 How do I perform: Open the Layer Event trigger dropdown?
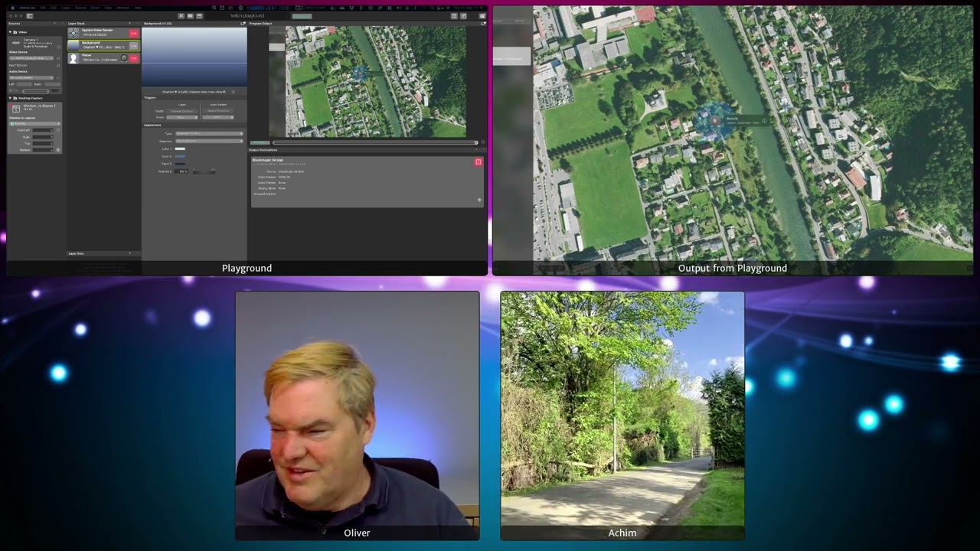pos(182,117)
